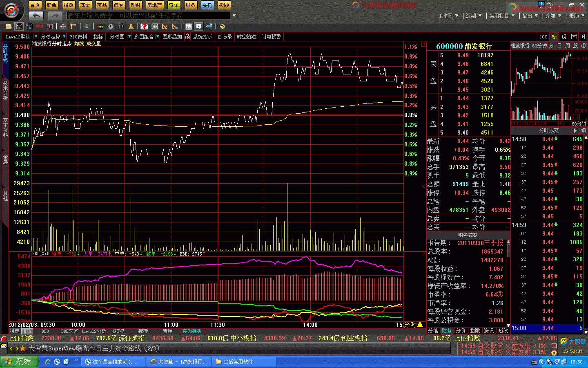Toggle the 细 detail button in 分时成交 header
Image resolution: width=588 pixels, height=368 pixels.
coord(583,130)
